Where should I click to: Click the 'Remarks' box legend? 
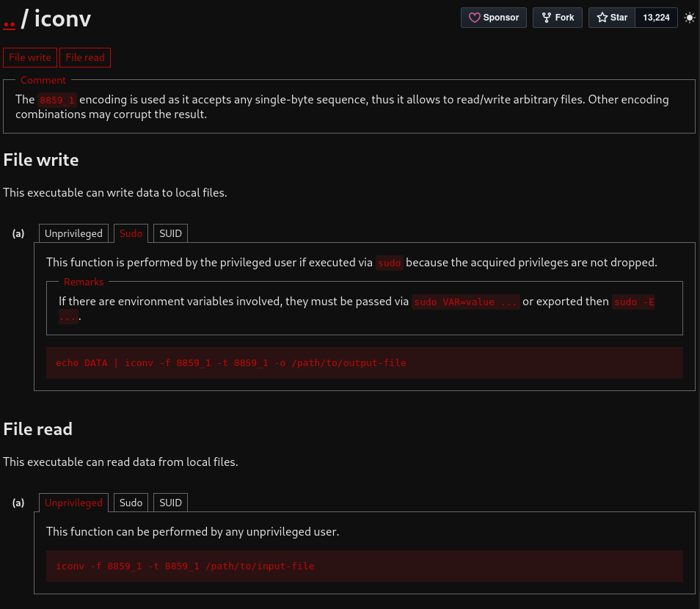pos(84,282)
